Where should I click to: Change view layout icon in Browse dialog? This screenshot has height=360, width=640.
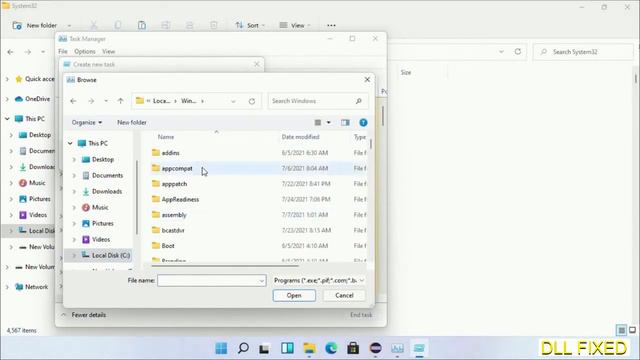[x=318, y=122]
